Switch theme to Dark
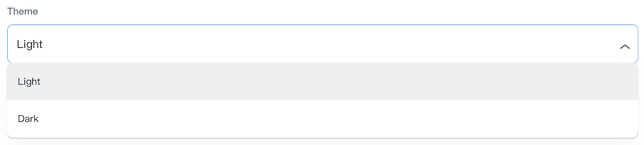 click(322, 119)
